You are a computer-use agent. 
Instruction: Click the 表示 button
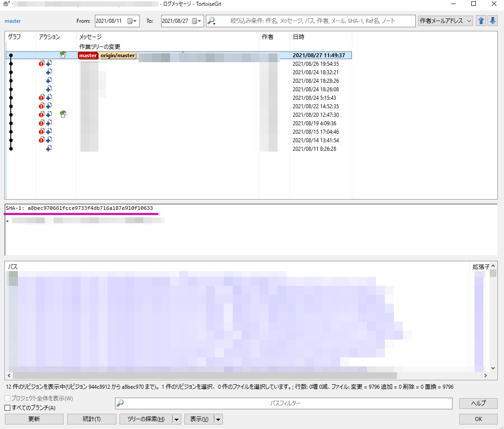click(x=199, y=419)
